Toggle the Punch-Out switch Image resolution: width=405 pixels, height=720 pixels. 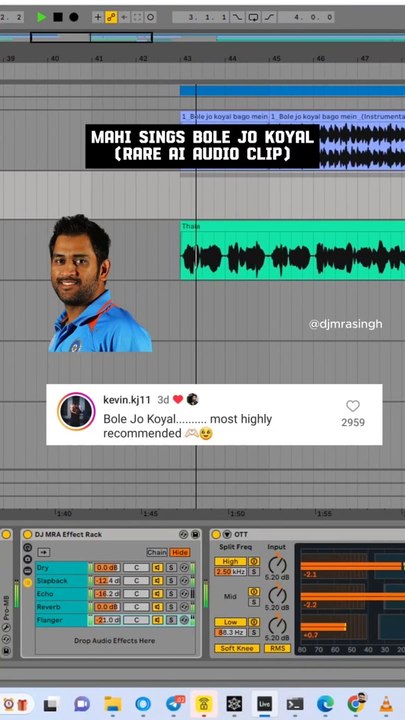pos(269,17)
